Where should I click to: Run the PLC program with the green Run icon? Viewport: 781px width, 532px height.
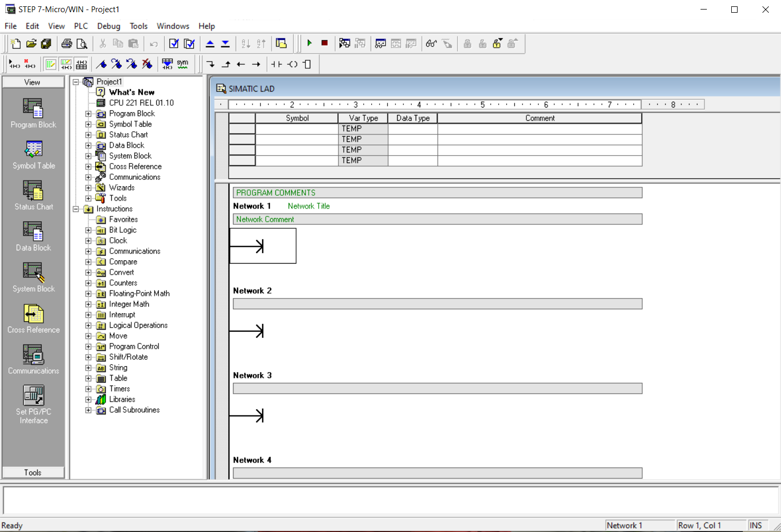coord(310,43)
